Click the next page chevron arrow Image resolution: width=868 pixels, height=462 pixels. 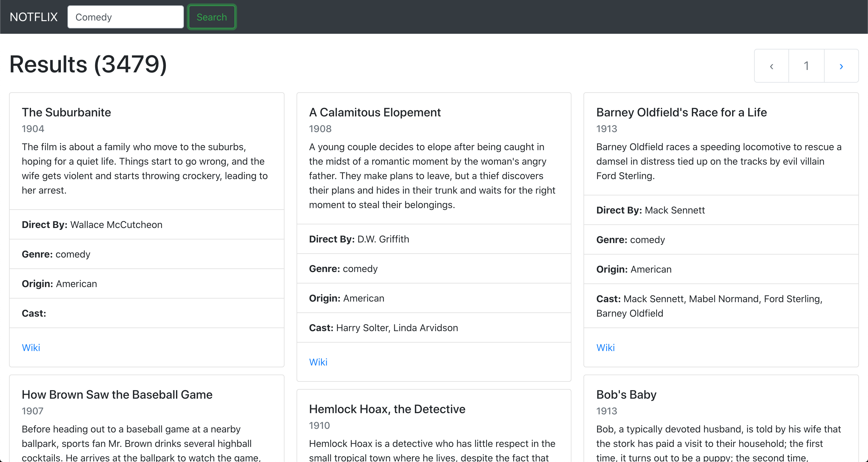coord(841,66)
